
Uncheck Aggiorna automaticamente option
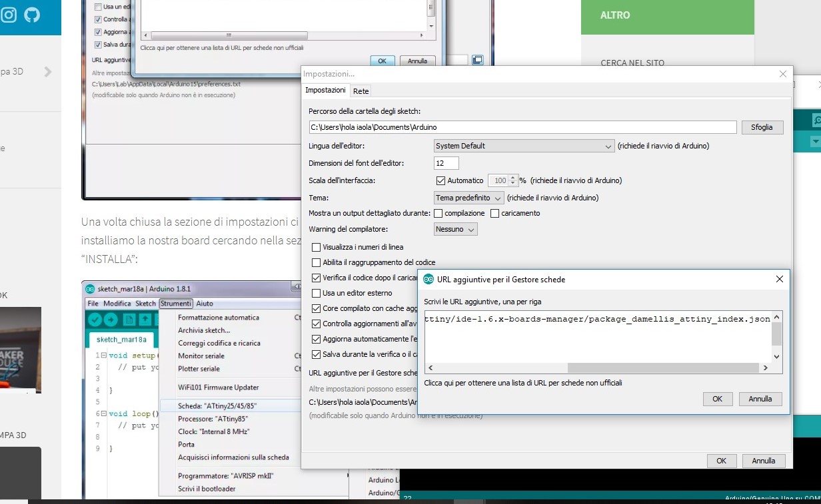[317, 339]
